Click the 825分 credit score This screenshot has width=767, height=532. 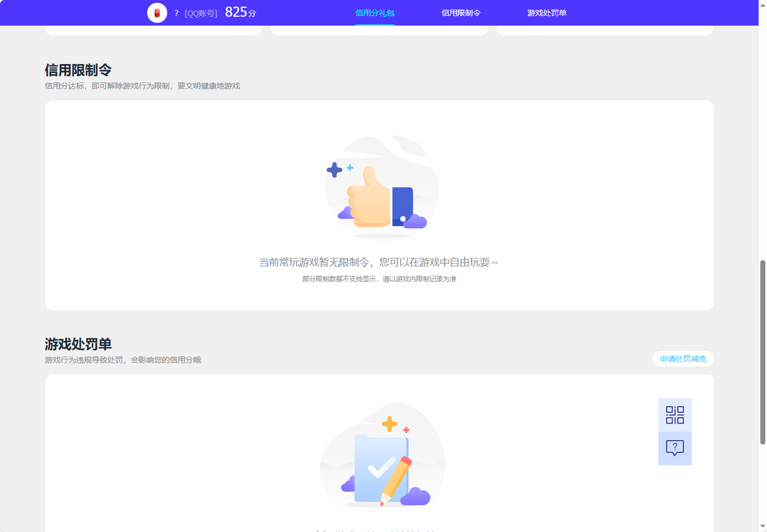coord(241,12)
